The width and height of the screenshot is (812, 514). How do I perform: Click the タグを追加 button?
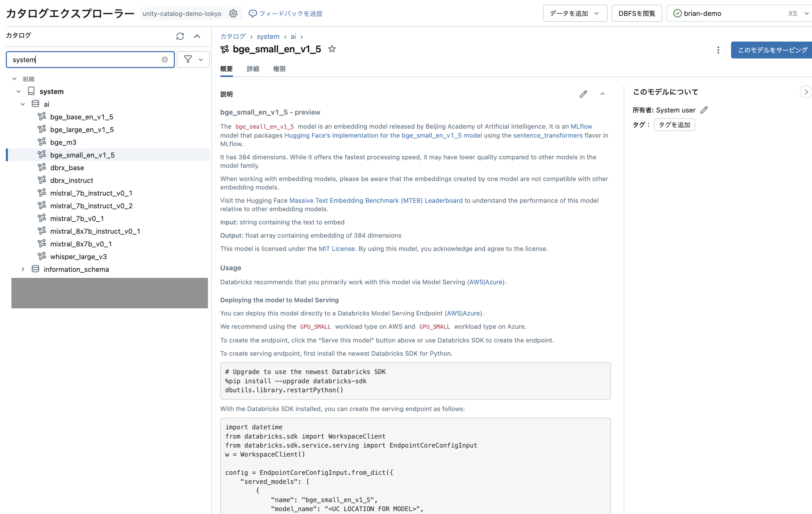click(x=674, y=125)
